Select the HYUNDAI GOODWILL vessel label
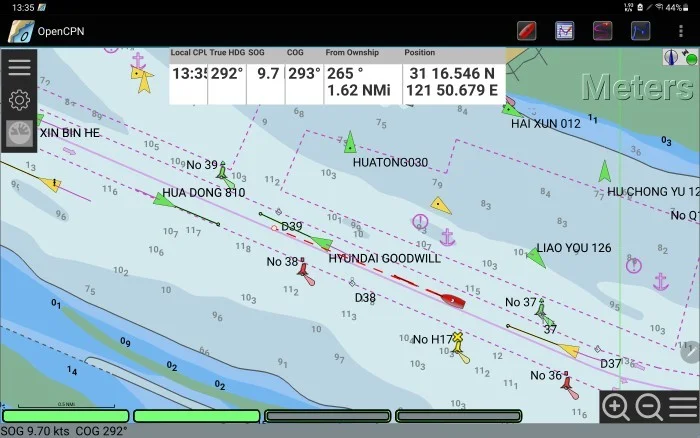700x438 pixels. click(x=384, y=258)
